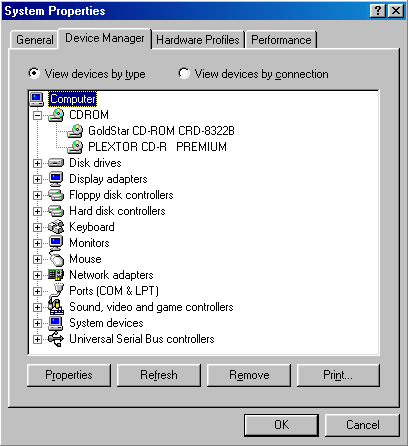Viewport: 408px width, 446px height.
Task: Click the Ports (COM & LPT) icon
Action: coord(56,291)
